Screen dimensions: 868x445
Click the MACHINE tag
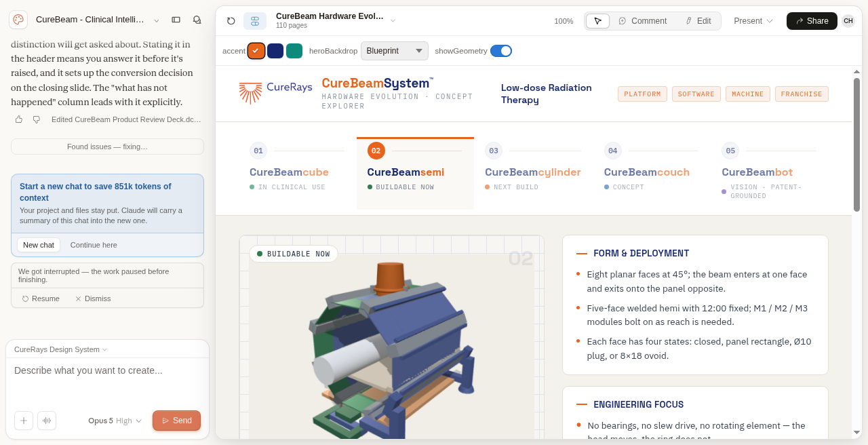tap(748, 94)
